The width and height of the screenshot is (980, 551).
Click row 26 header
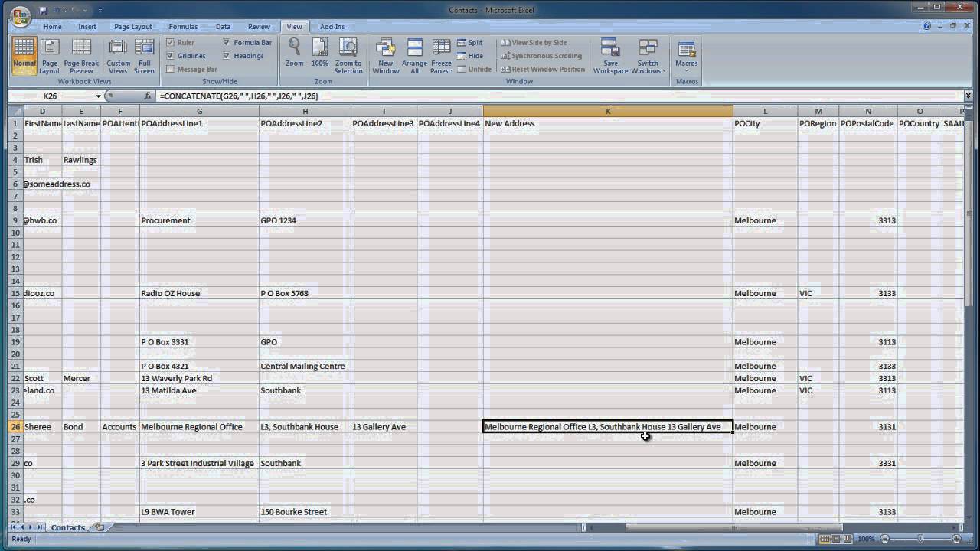point(15,427)
